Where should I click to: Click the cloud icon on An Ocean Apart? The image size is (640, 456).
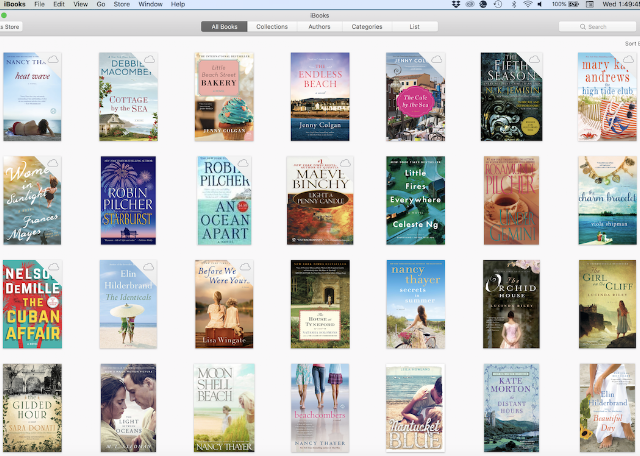[243, 163]
